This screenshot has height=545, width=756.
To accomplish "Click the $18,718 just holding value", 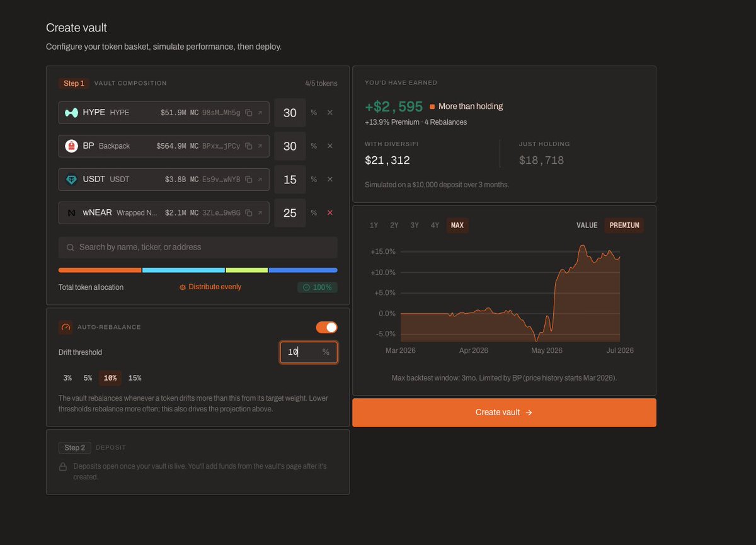I will (541, 161).
